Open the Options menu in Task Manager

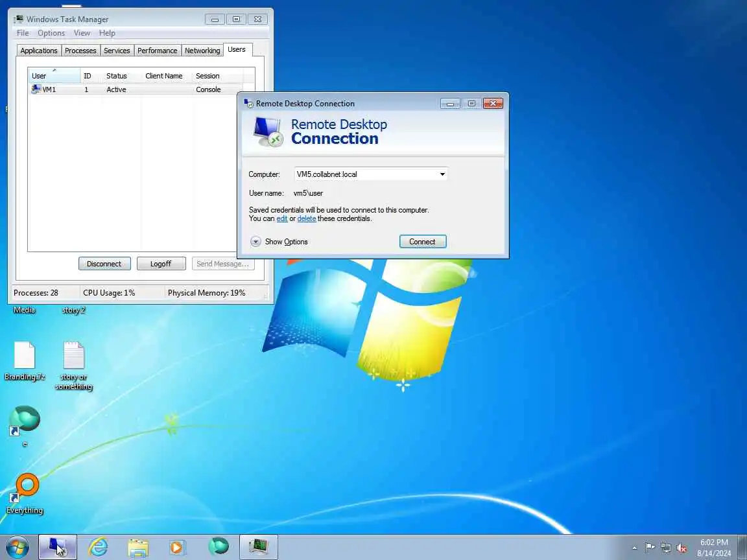pos(51,33)
